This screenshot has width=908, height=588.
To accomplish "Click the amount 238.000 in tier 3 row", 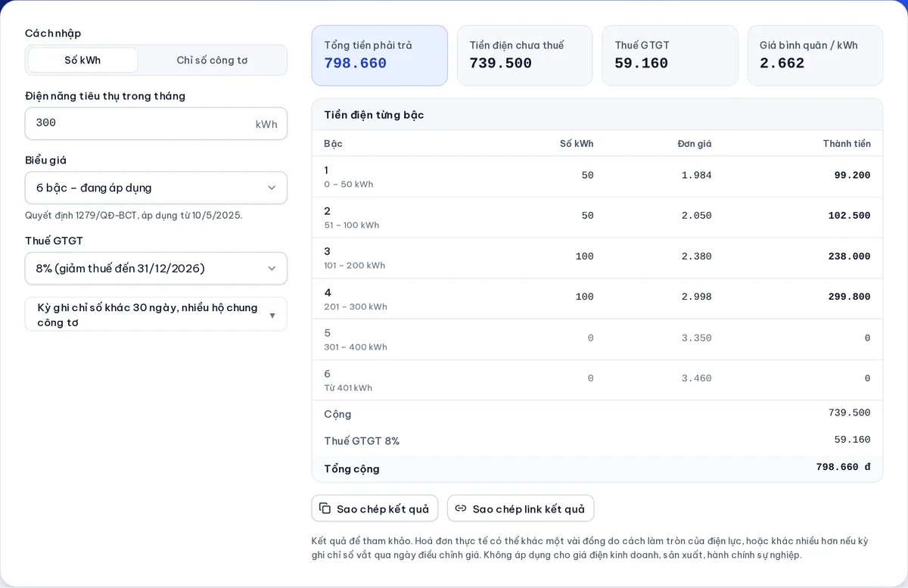I will (849, 257).
